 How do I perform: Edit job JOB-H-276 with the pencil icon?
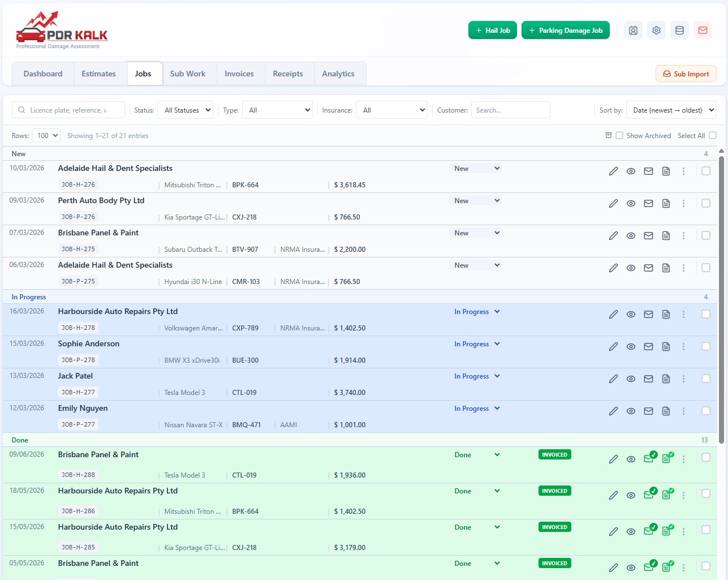(613, 171)
